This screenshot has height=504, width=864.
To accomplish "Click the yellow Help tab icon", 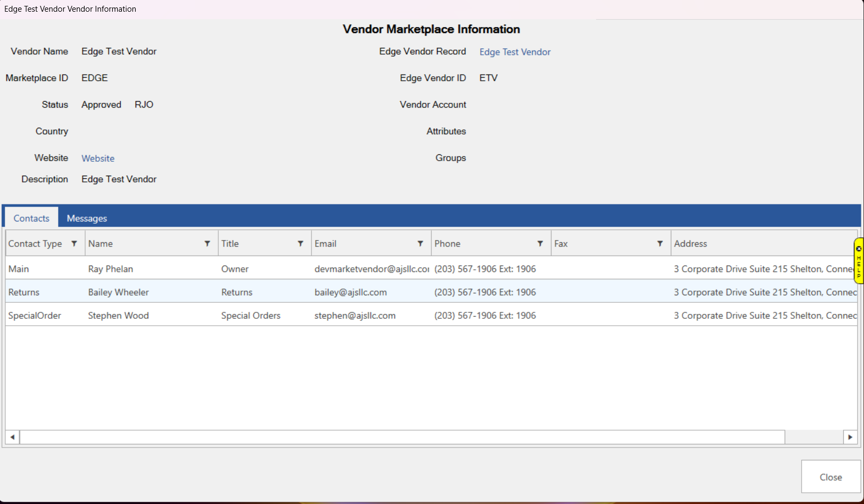I will click(858, 261).
